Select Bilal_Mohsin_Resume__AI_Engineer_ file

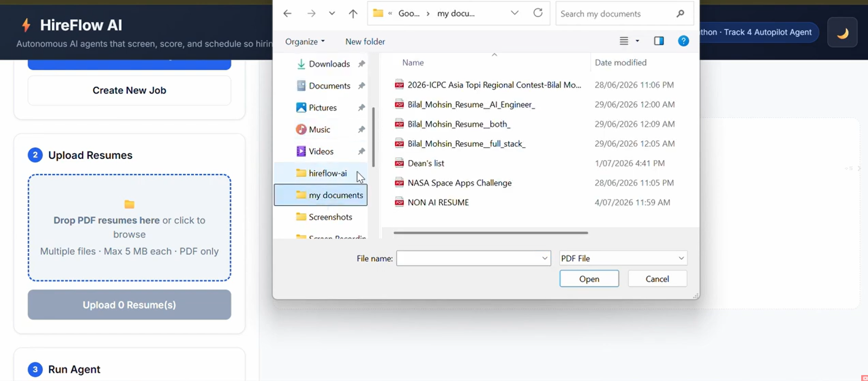pos(471,104)
